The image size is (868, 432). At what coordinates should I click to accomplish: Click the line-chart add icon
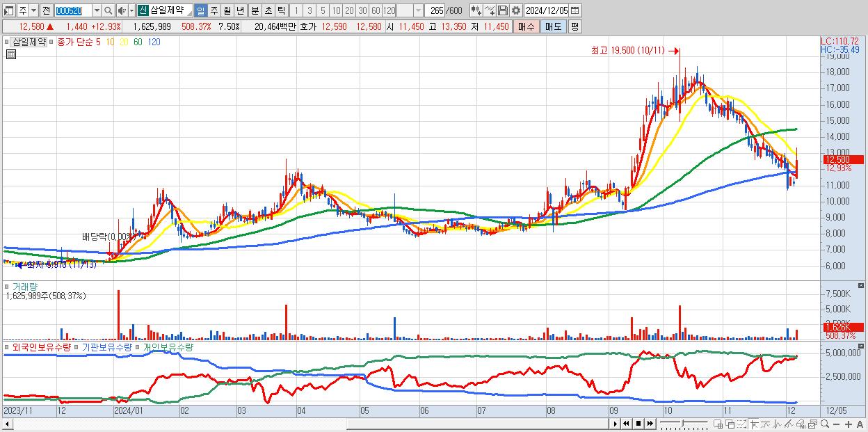pos(490,10)
